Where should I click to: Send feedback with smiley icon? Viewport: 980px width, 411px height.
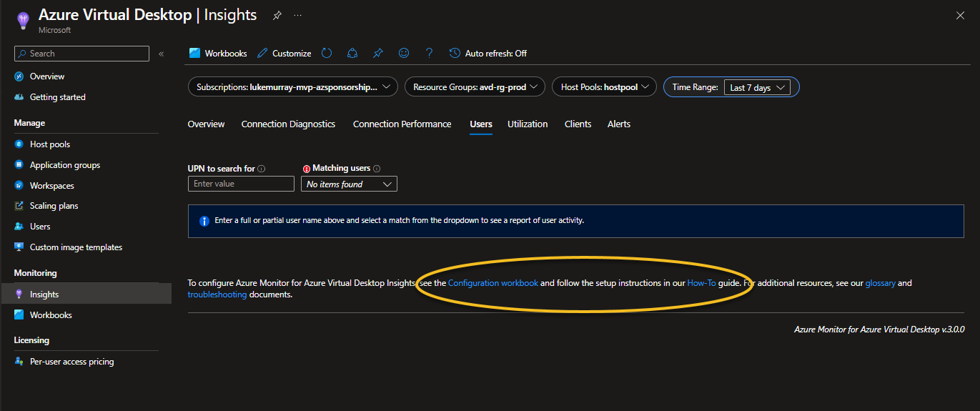click(x=404, y=53)
